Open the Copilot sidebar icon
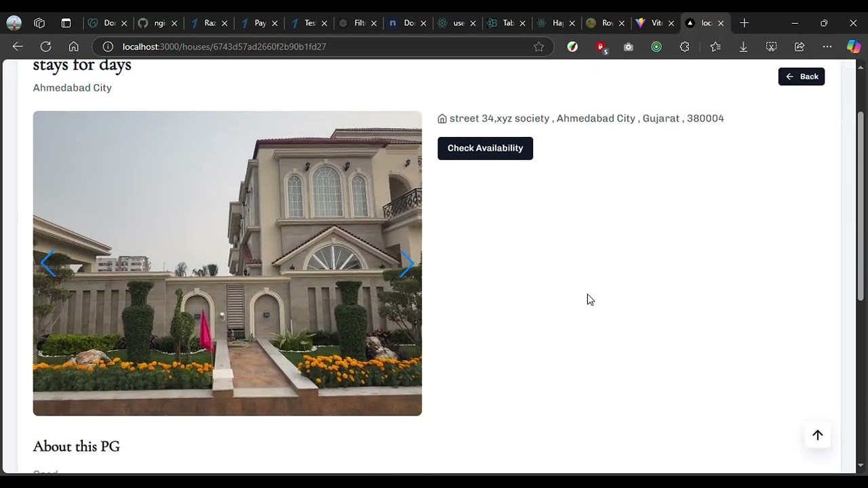The image size is (868, 488). pyautogui.click(x=854, y=47)
